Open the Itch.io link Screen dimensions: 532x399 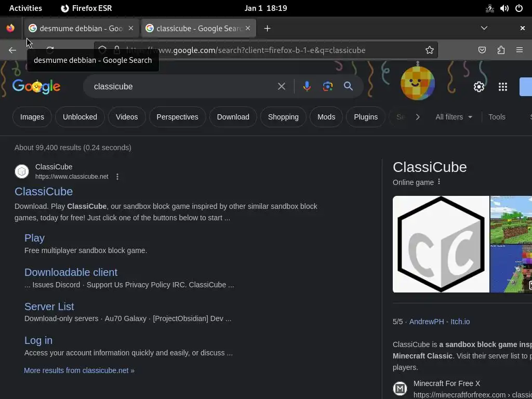pyautogui.click(x=460, y=322)
